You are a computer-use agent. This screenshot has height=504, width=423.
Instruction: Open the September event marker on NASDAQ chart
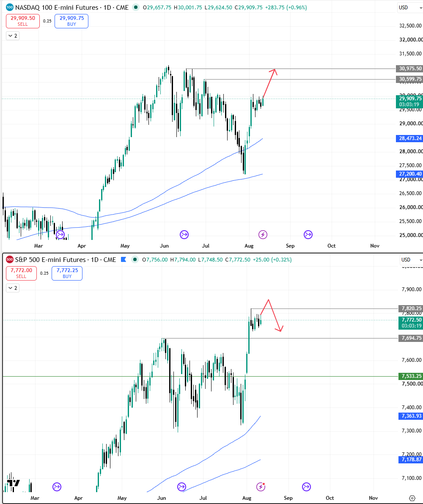(308, 234)
